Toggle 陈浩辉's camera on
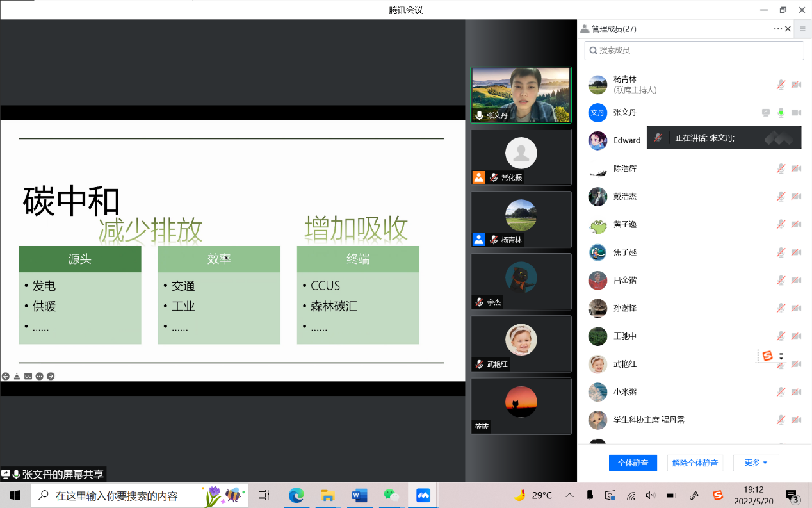This screenshot has width=812, height=508. [x=796, y=168]
